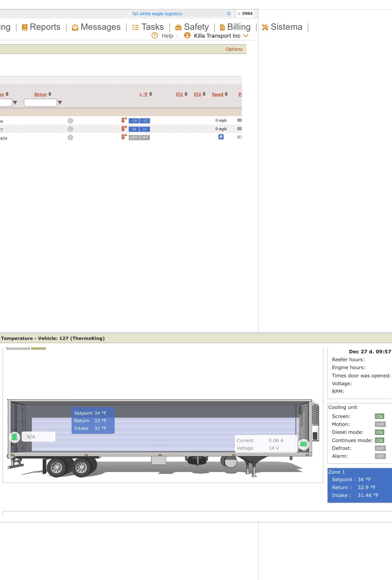
Task: Open the Messages menu
Action: pyautogui.click(x=96, y=27)
